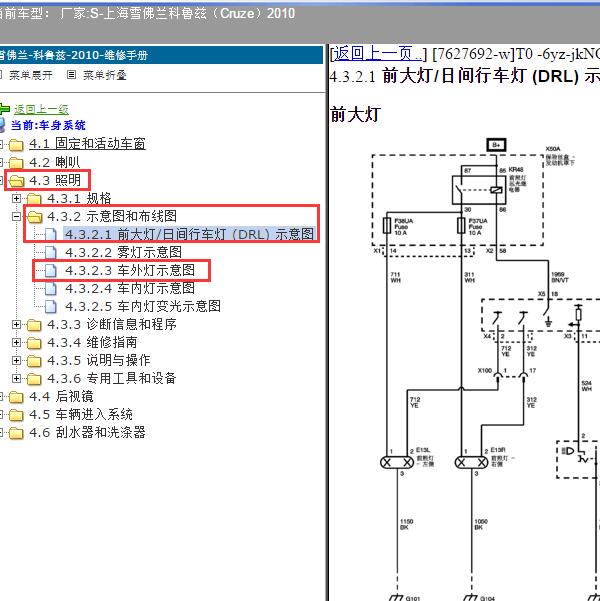
Task: Select 4.6 刮水器和洗涤器 tree item
Action: coord(87,432)
